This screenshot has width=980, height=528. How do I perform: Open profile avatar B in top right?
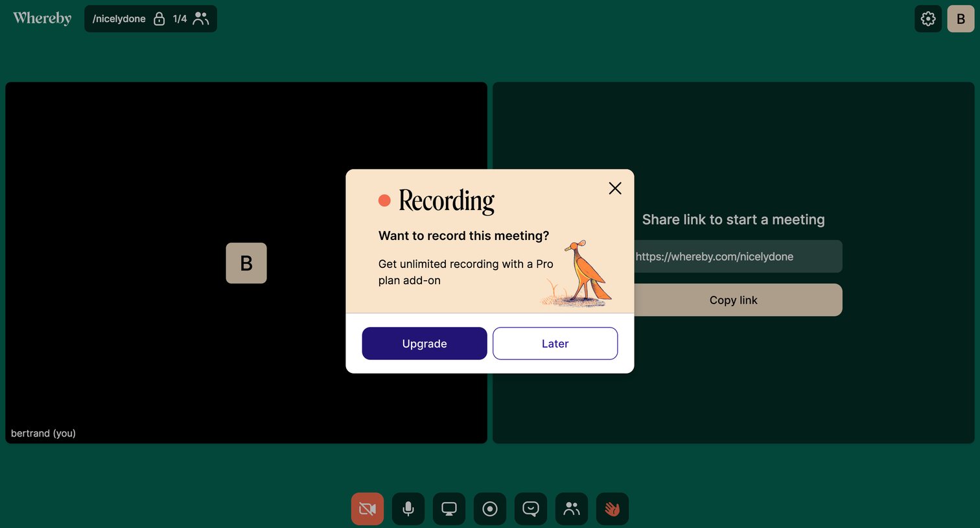(x=961, y=19)
